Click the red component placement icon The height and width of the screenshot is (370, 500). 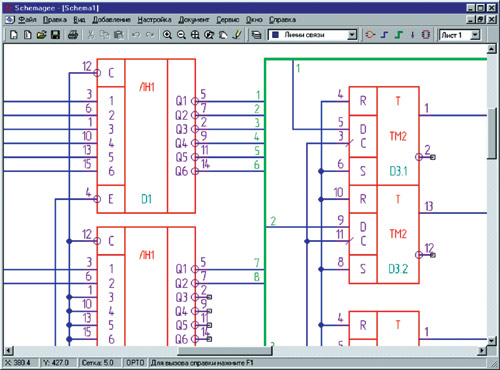[426, 35]
